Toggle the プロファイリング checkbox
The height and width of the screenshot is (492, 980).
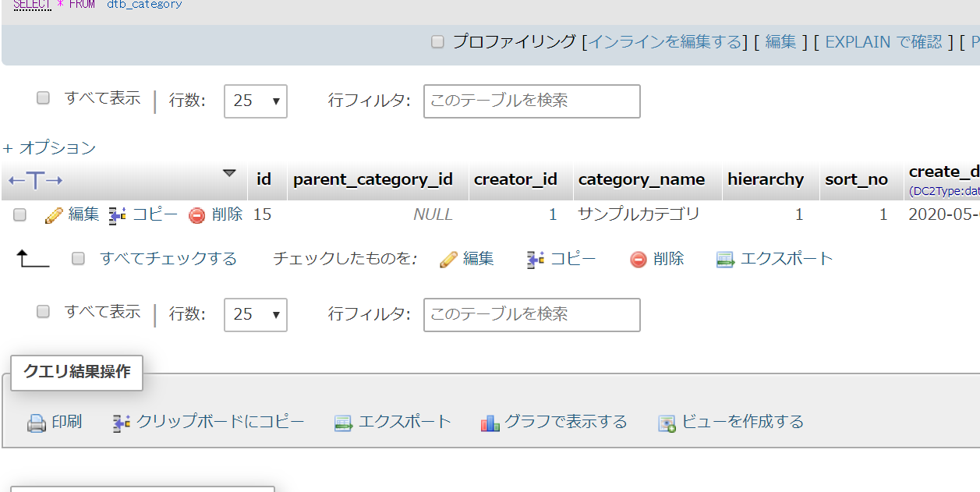click(x=438, y=42)
